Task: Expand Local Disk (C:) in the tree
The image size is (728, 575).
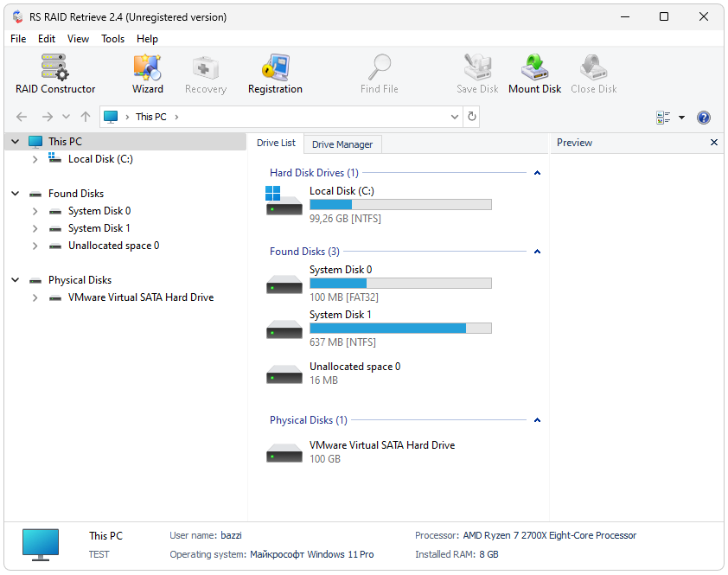Action: coord(35,159)
